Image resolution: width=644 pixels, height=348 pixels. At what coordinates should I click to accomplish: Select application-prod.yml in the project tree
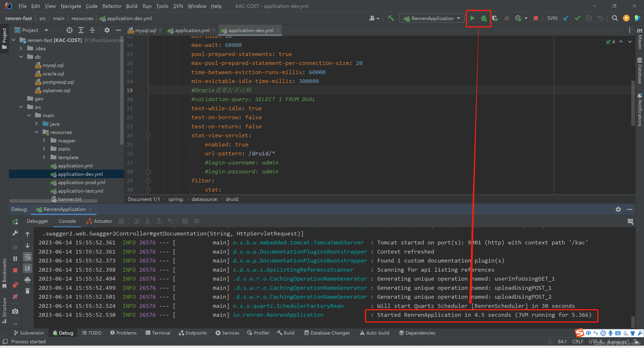(81, 183)
